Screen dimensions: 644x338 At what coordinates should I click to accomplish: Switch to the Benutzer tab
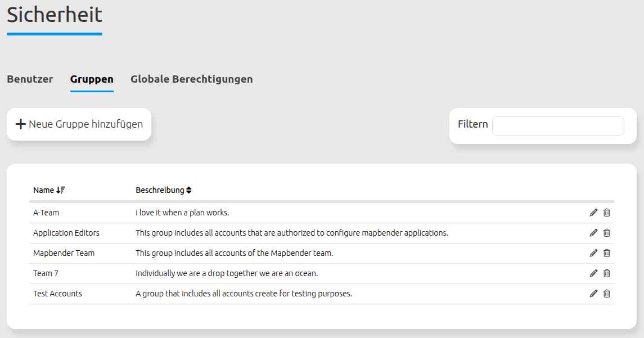point(30,79)
